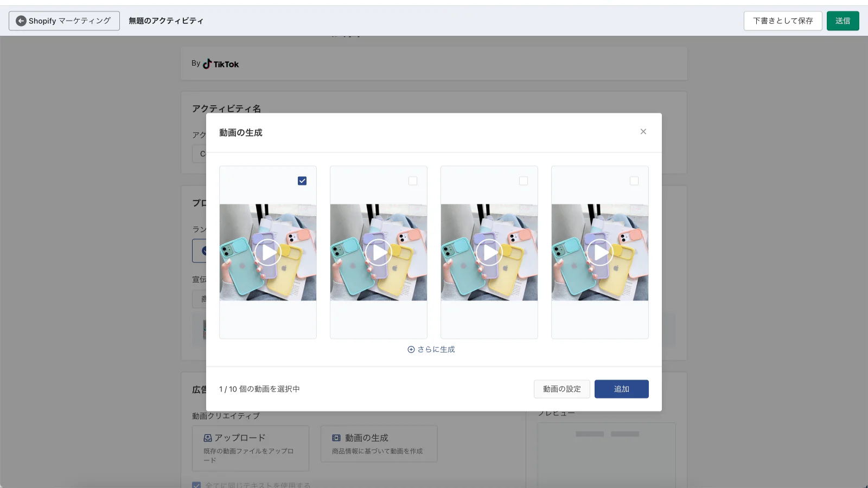
Task: Click the film icon beside 動画の生成 card
Action: tap(336, 438)
